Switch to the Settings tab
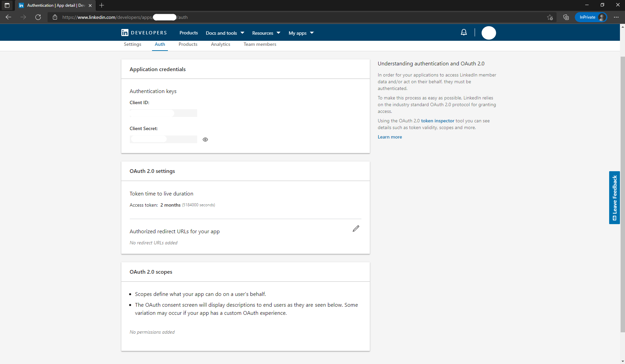Image resolution: width=625 pixels, height=364 pixels. 132,44
